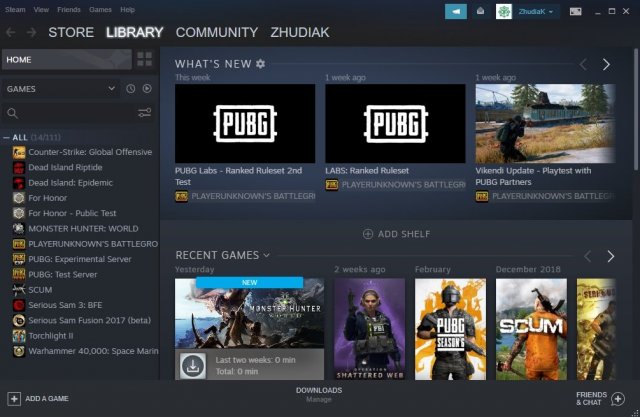Go to previous What's New items
The height and width of the screenshot is (417, 640).
tap(584, 64)
